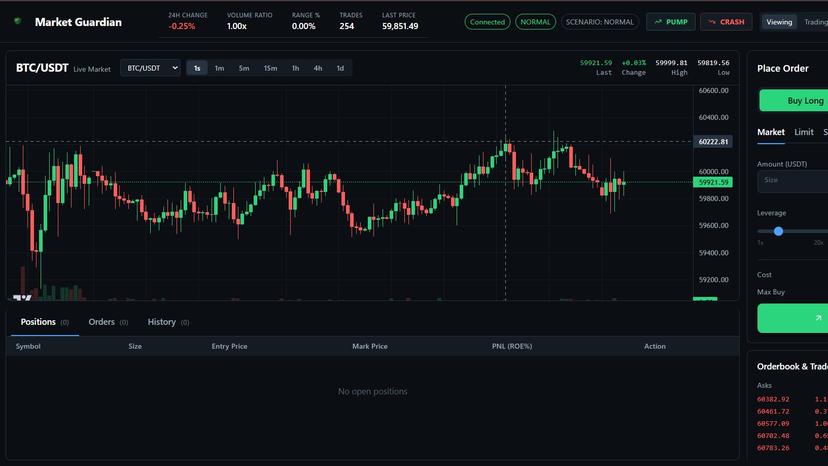Switch chart to 15m interval

[x=270, y=68]
